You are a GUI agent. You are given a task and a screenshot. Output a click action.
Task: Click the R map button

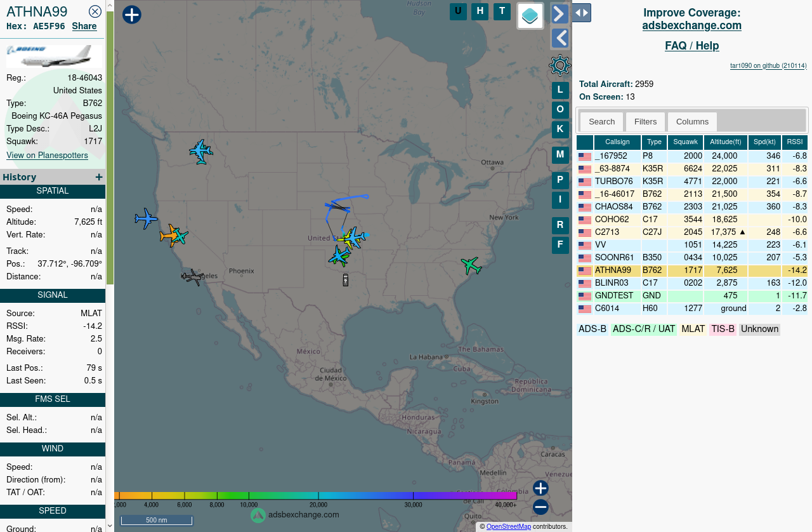click(560, 226)
